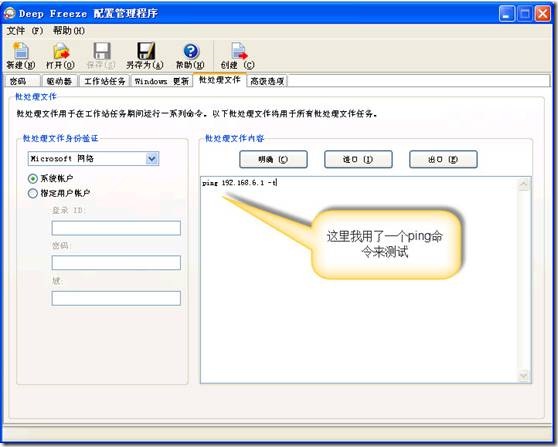Image resolution: width=558 pixels, height=447 pixels.
Task: Switch to the Windows 更新 tab
Action: 162,81
